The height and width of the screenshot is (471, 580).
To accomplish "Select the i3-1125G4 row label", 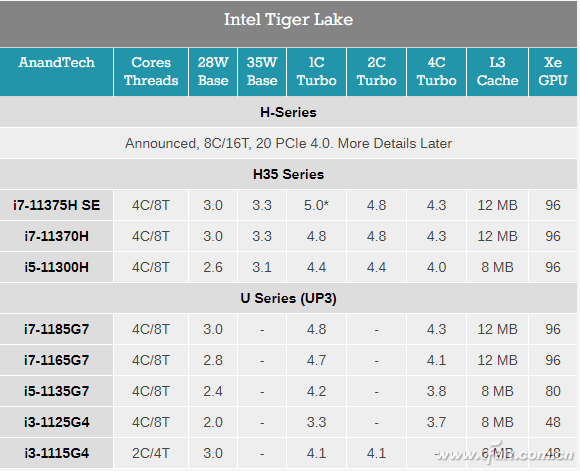I will coord(56,422).
